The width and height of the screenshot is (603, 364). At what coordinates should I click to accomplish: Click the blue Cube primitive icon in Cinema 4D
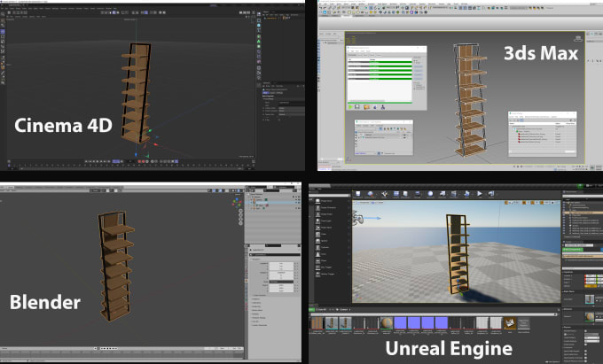(x=259, y=26)
